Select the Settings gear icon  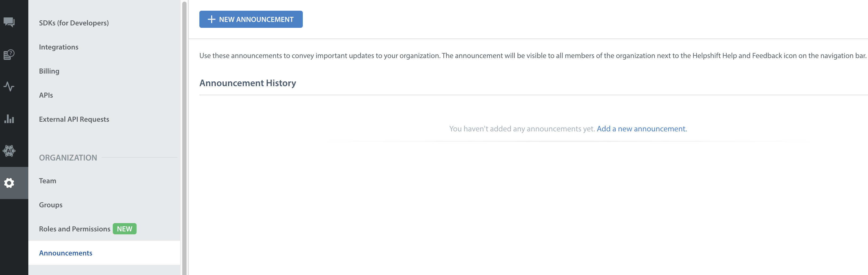(x=9, y=183)
